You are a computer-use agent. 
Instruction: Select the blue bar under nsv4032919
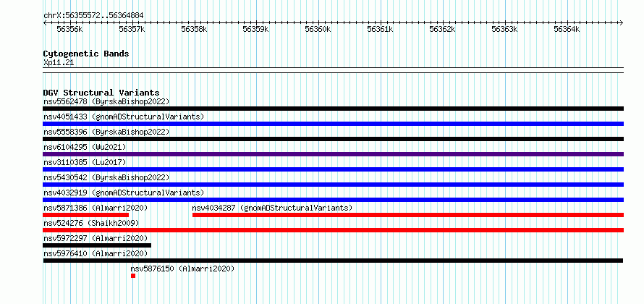[333, 200]
